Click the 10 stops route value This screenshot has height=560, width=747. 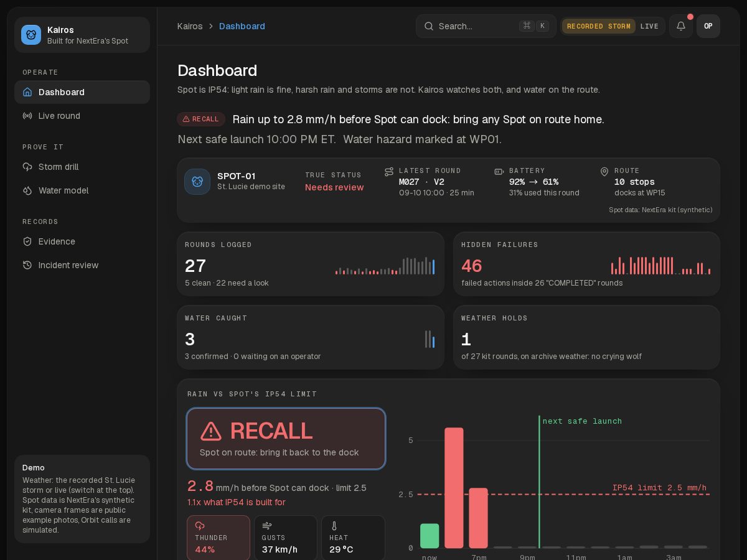[x=634, y=182]
